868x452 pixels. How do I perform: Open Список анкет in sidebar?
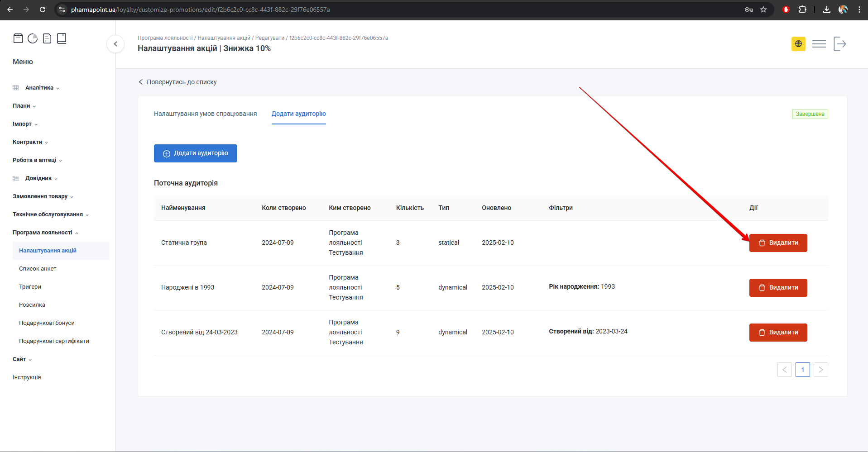[x=38, y=269]
